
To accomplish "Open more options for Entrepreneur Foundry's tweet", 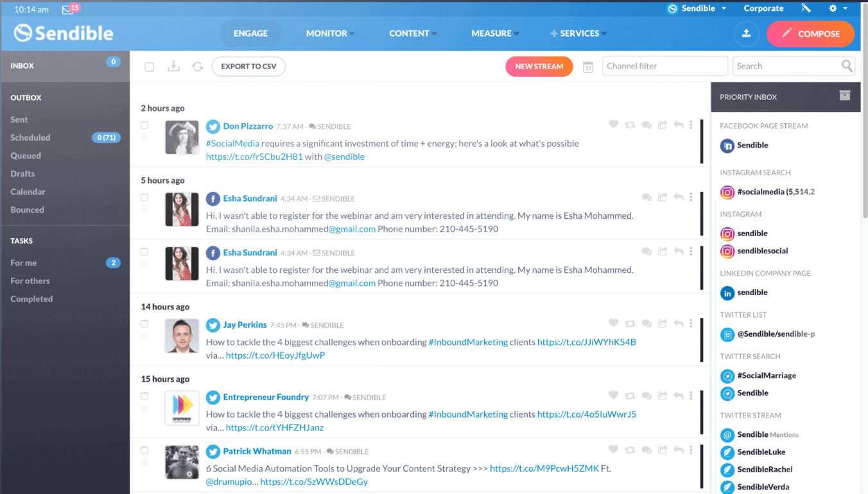I will click(x=691, y=396).
